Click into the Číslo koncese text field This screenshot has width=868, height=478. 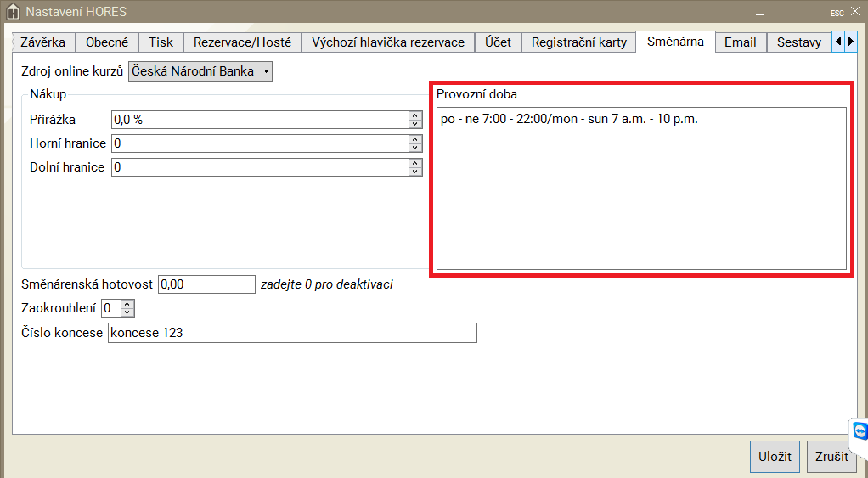point(292,333)
